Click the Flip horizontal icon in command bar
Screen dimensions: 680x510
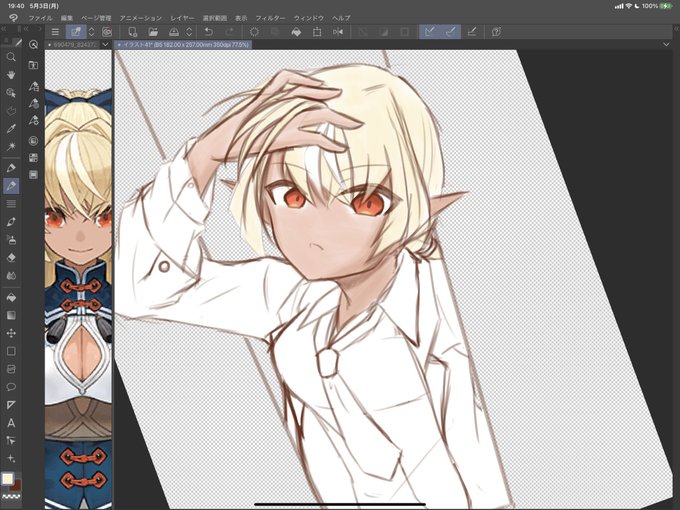click(x=338, y=32)
